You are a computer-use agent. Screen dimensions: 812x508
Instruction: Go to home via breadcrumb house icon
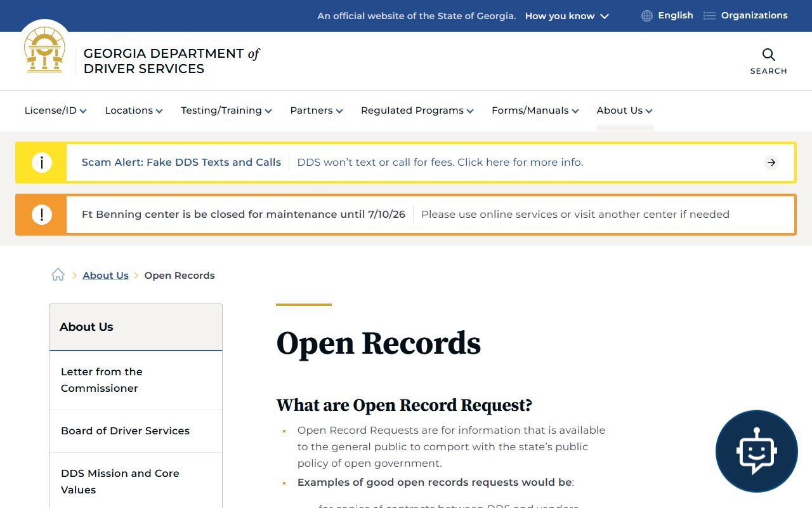[x=58, y=274]
